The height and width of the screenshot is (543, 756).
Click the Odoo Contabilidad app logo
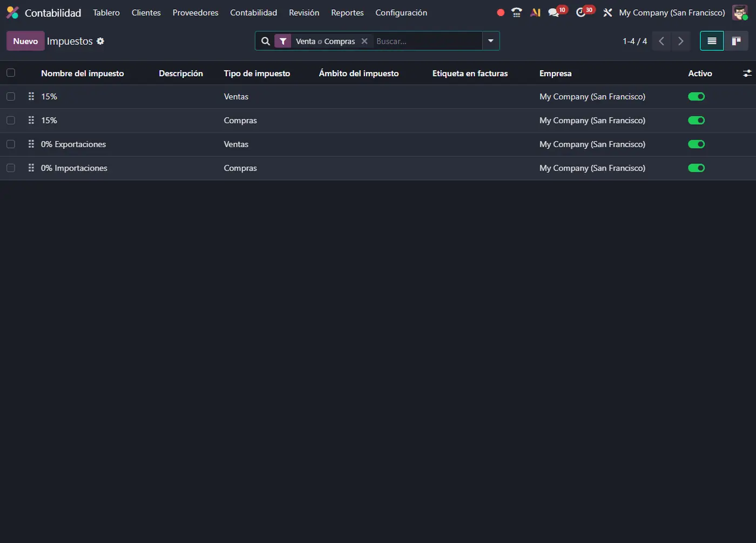pyautogui.click(x=12, y=12)
